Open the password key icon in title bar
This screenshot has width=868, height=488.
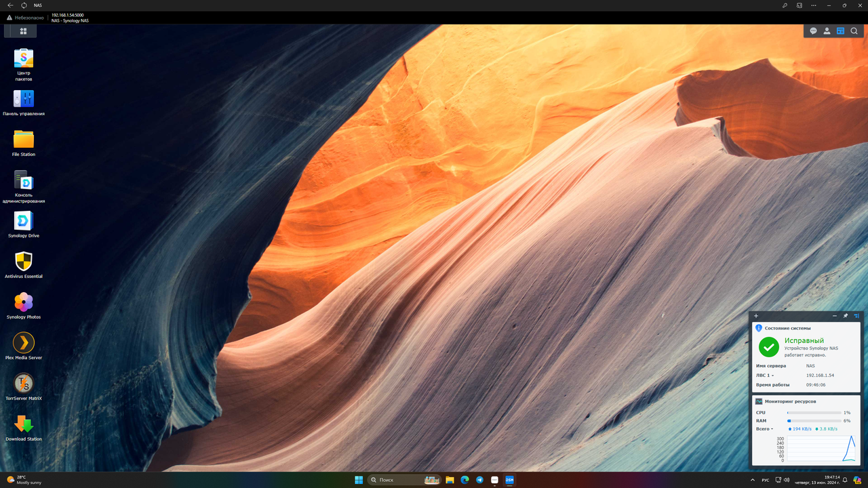(785, 5)
